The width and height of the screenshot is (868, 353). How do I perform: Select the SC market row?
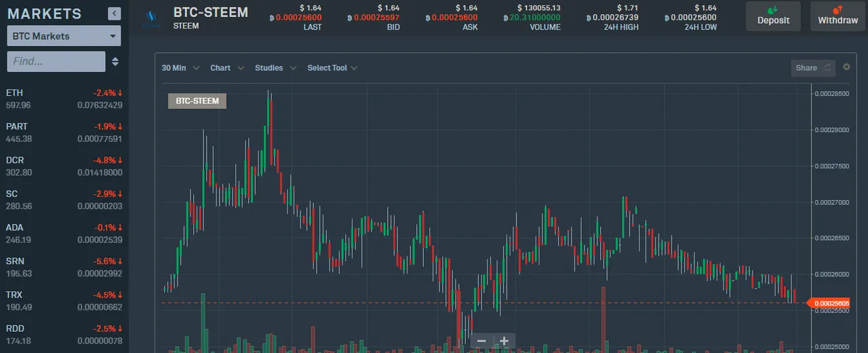64,200
